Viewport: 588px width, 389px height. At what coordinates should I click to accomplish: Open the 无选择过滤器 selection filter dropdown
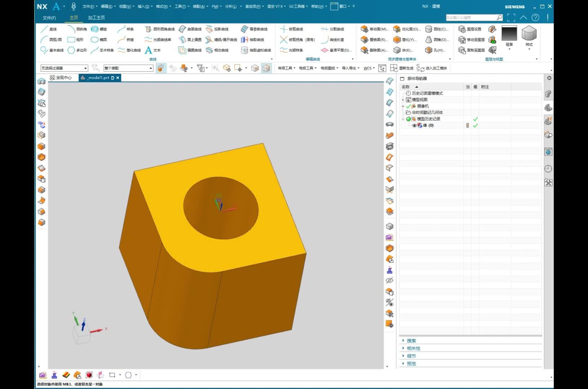(x=64, y=68)
